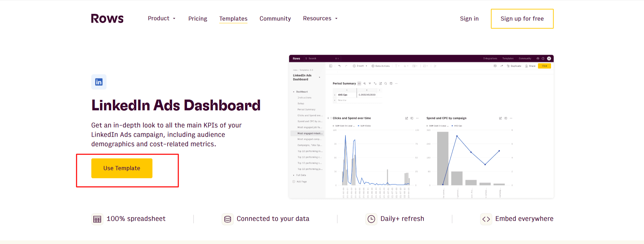The image size is (644, 244).
Task: Click the yellow View button in the preview
Action: (544, 66)
